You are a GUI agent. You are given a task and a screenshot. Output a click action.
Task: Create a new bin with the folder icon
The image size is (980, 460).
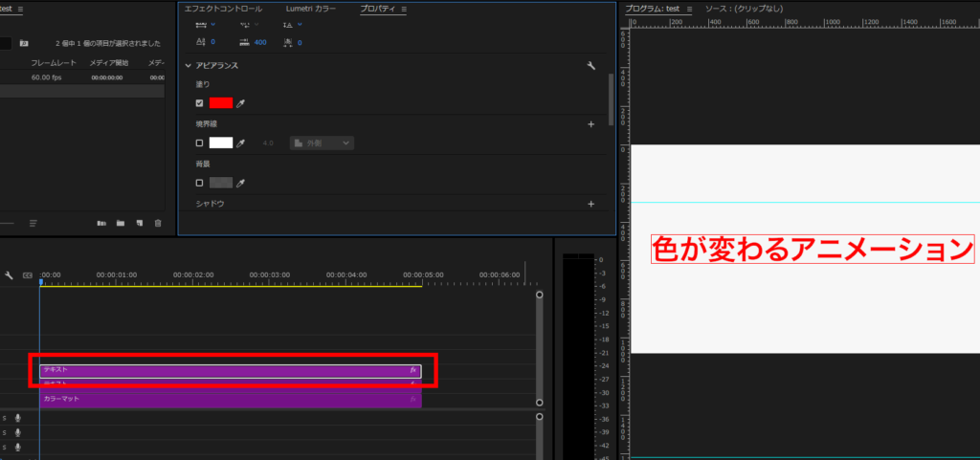point(121,223)
